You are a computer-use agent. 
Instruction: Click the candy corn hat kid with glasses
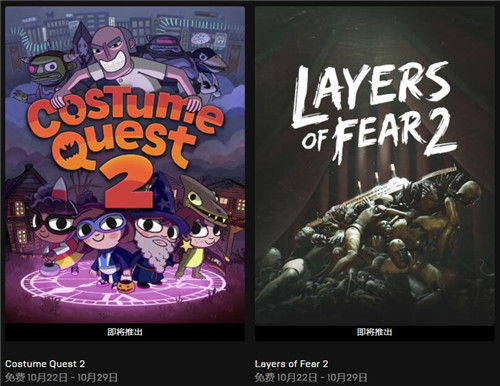53,230
